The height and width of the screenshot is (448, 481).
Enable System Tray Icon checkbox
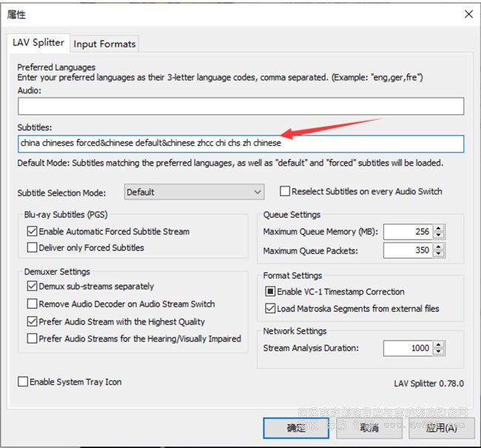[23, 382]
